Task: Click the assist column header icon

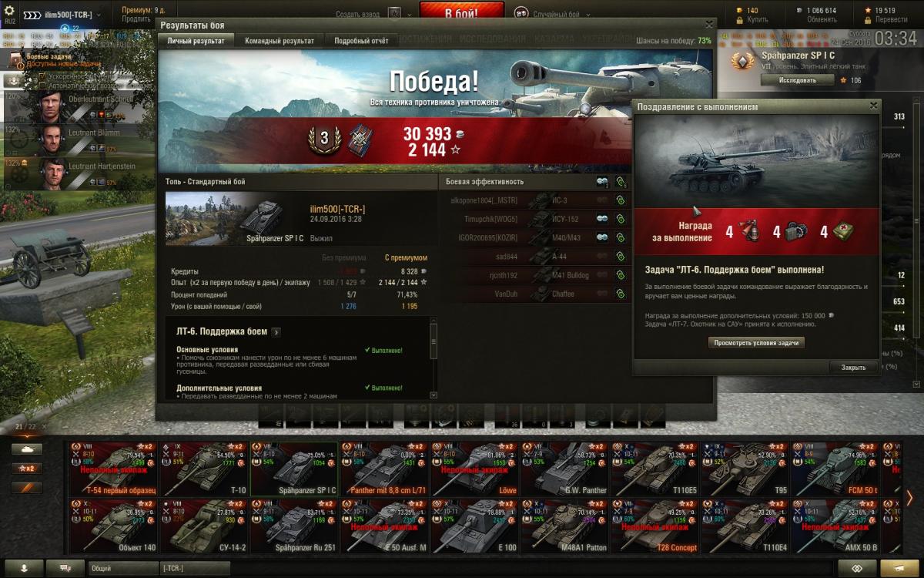Action: (621, 182)
